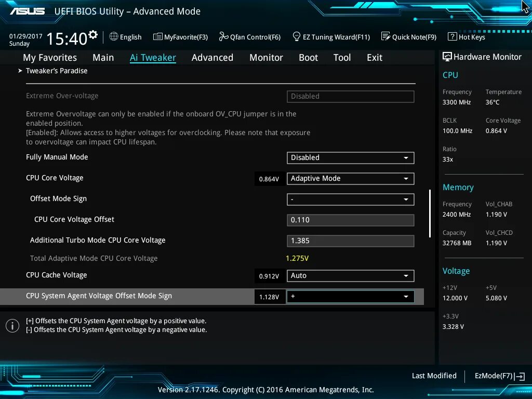Select the Fully Manual Mode label
This screenshot has width=532, height=399.
57,157
